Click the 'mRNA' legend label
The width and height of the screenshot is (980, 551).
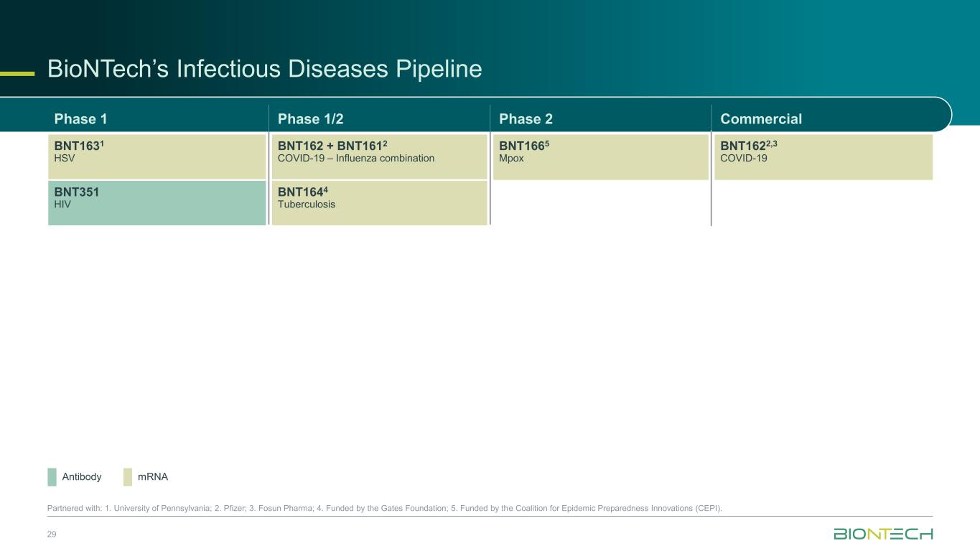click(153, 477)
